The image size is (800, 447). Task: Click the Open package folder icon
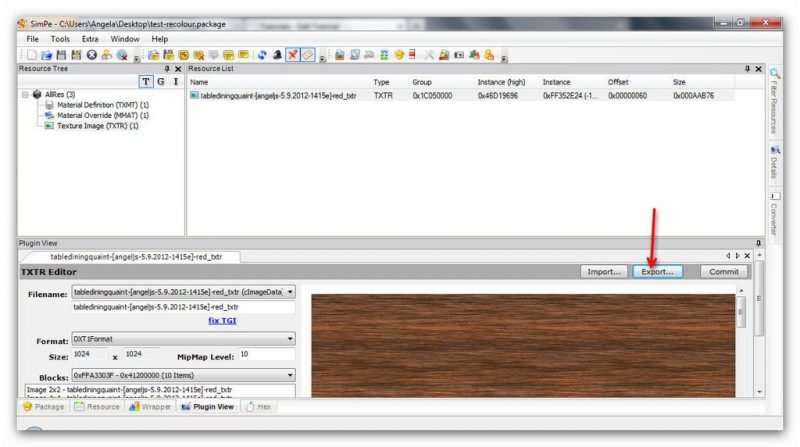(46, 55)
